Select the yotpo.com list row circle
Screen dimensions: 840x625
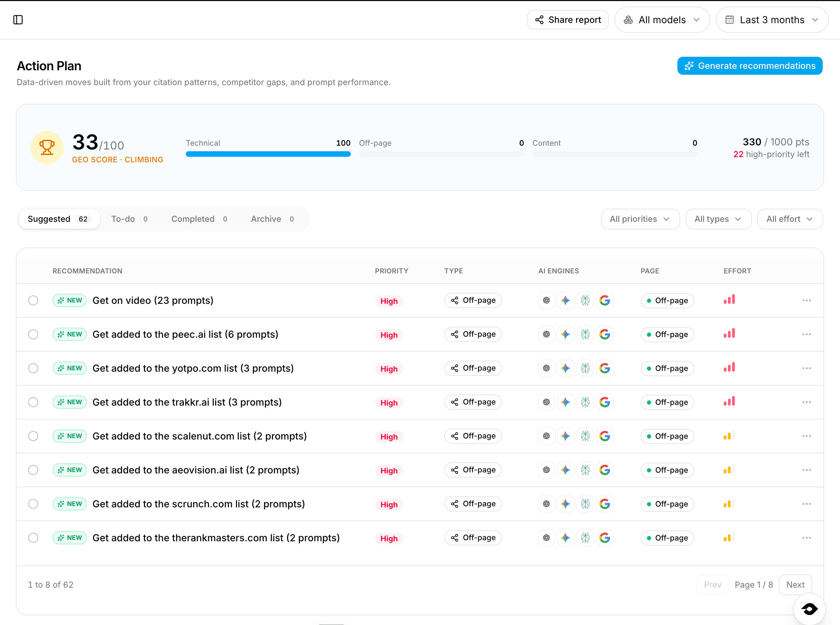[33, 368]
